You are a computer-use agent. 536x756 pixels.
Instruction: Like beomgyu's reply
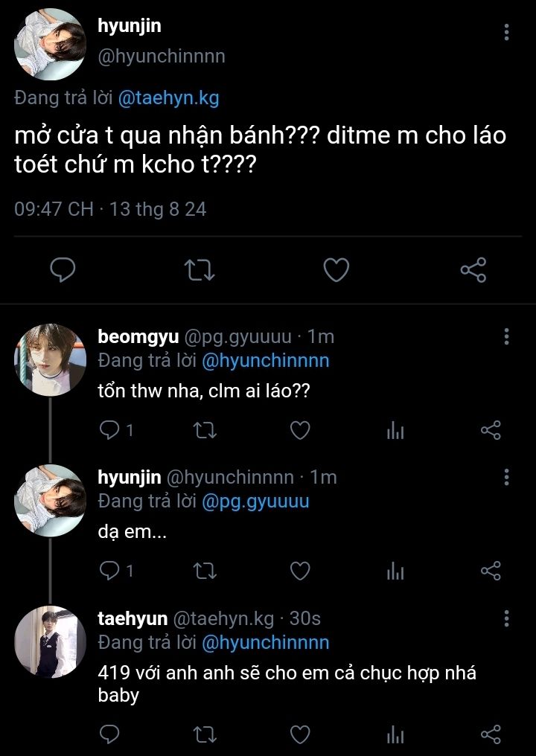299,430
